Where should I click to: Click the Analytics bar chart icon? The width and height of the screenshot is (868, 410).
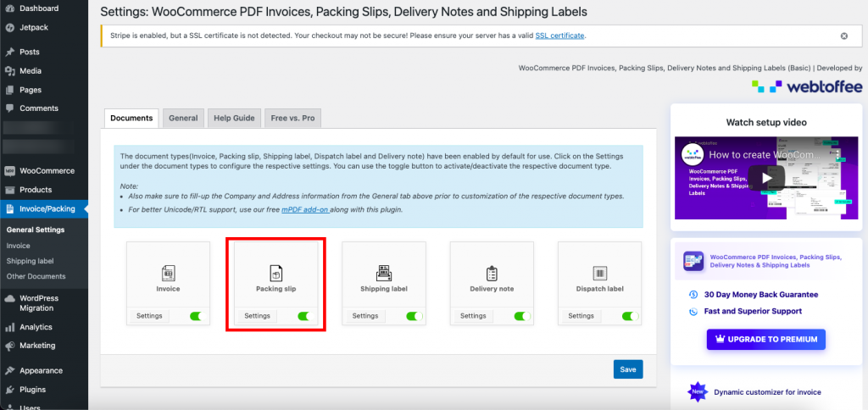[9, 327]
